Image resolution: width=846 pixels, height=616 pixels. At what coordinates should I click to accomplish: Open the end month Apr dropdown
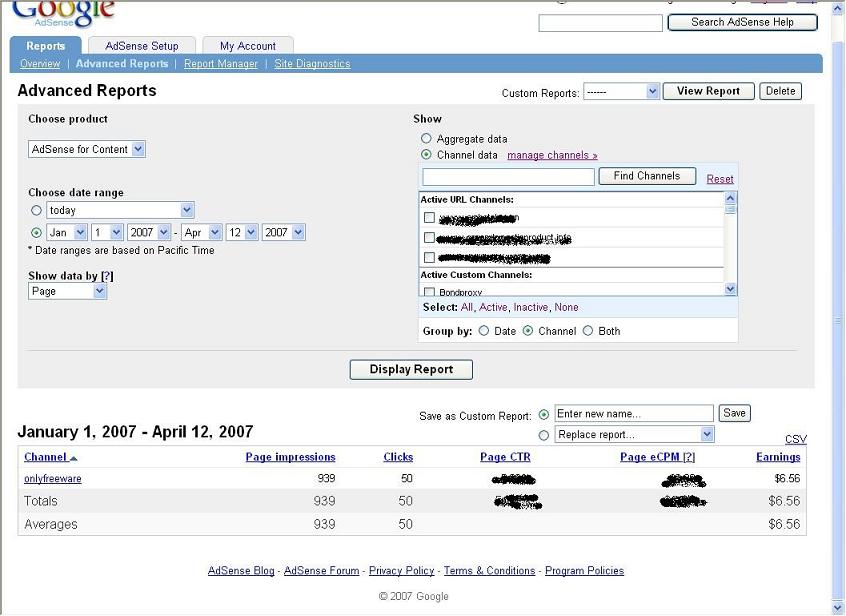tap(201, 232)
